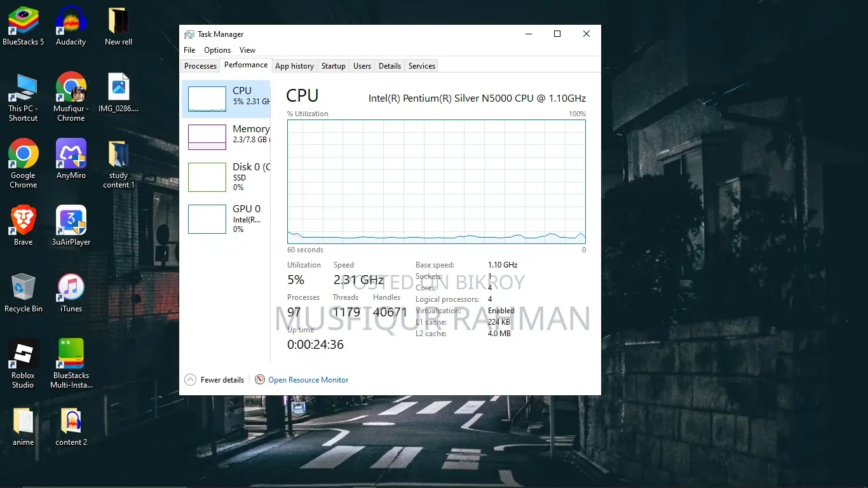This screenshot has height=488, width=868.
Task: Click the large CPU heading
Action: (302, 96)
